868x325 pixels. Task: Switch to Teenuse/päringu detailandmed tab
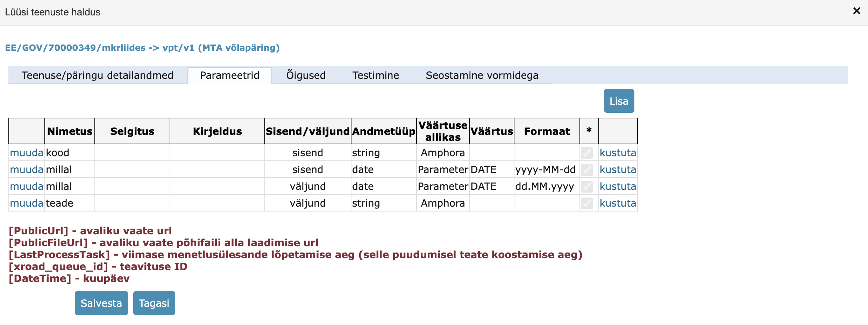click(98, 75)
